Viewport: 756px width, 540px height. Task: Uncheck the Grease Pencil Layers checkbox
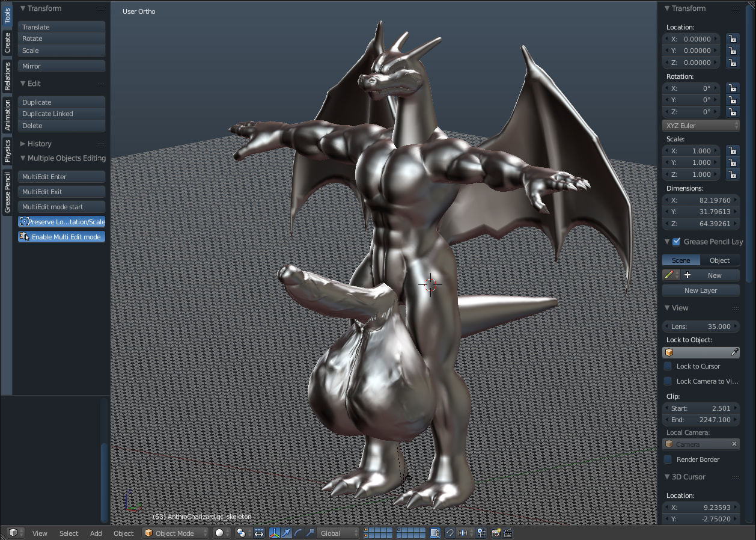676,242
